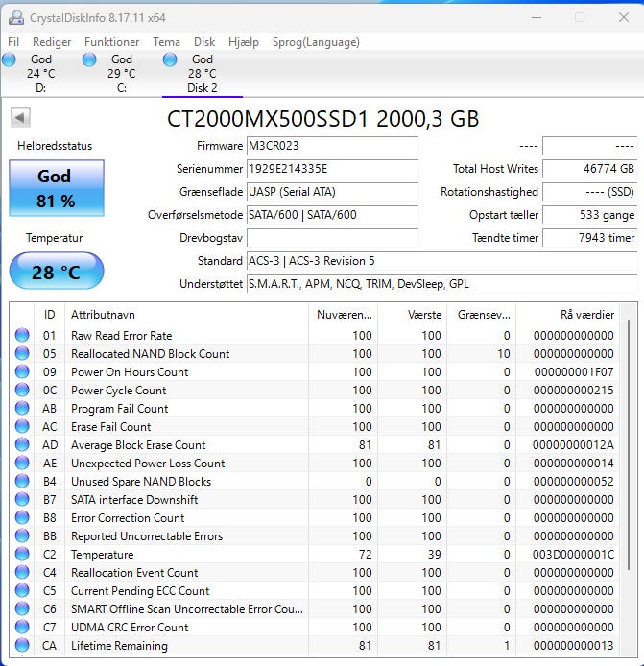Switch to drive C: tab

pos(121,74)
